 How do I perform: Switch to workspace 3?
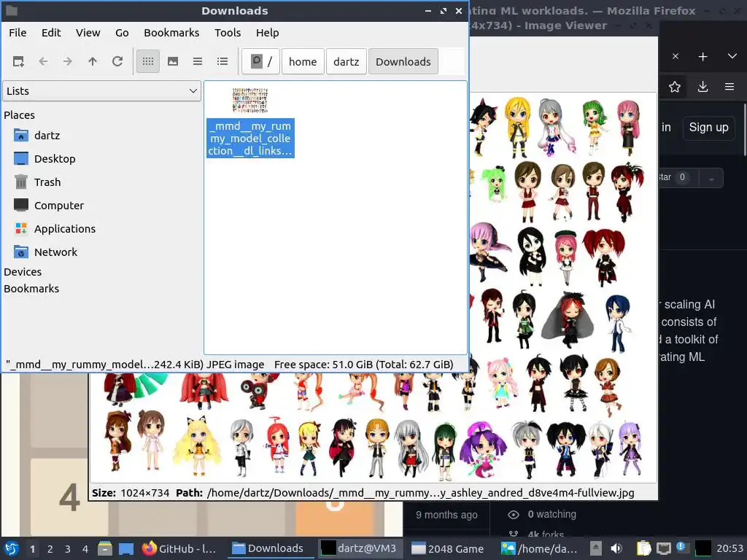click(x=67, y=549)
